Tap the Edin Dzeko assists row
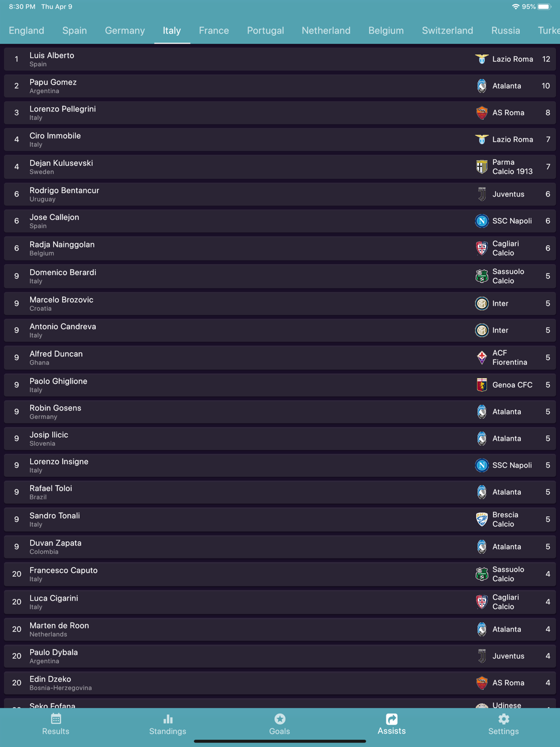Viewport: 560px width, 747px height. pos(280,683)
